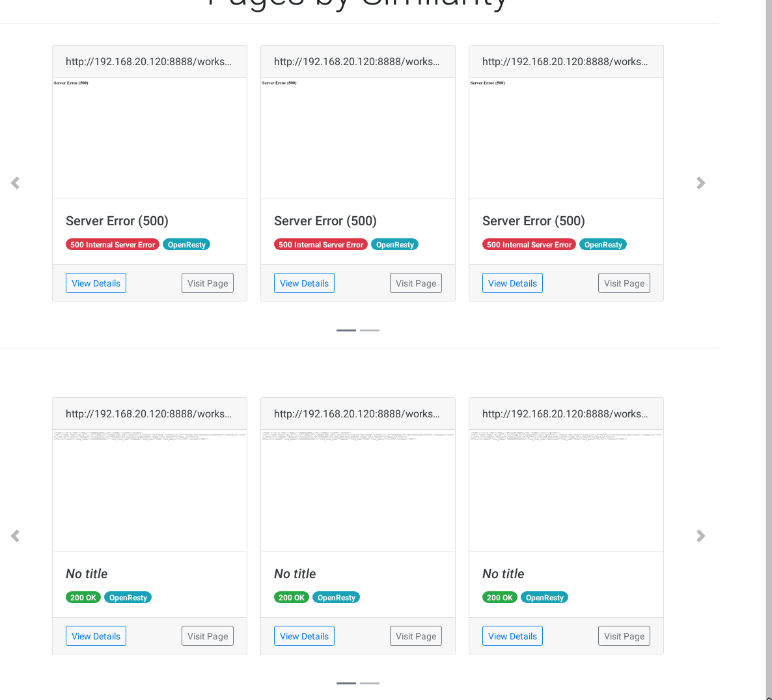Open View Details for first Server Error card
772x700 pixels.
(x=96, y=283)
